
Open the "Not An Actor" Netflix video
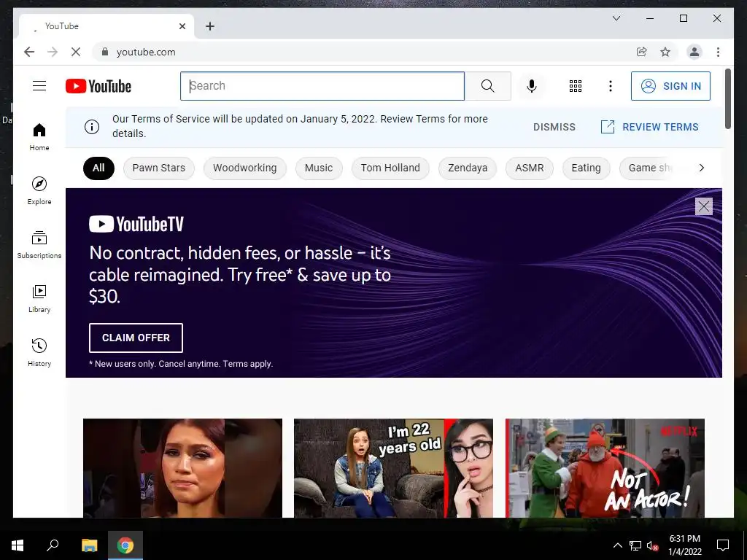605,468
